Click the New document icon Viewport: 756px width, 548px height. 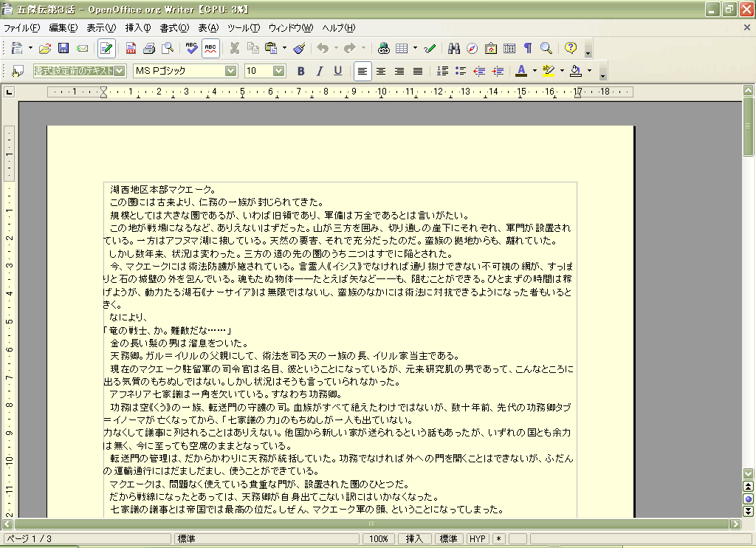point(17,48)
